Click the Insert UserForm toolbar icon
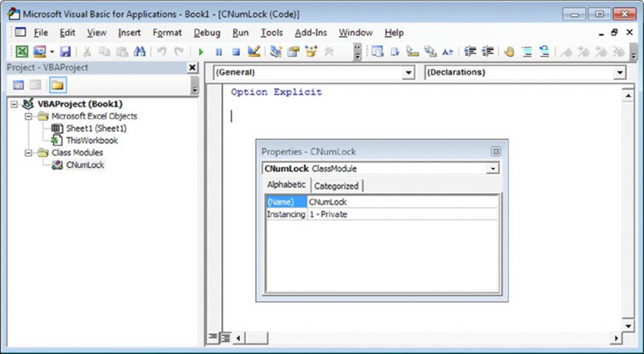 tap(40, 51)
